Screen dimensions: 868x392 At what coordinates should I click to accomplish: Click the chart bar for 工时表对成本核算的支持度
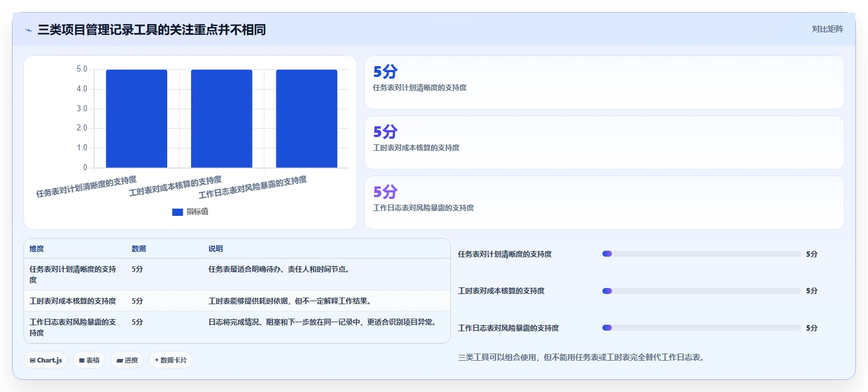tap(222, 118)
